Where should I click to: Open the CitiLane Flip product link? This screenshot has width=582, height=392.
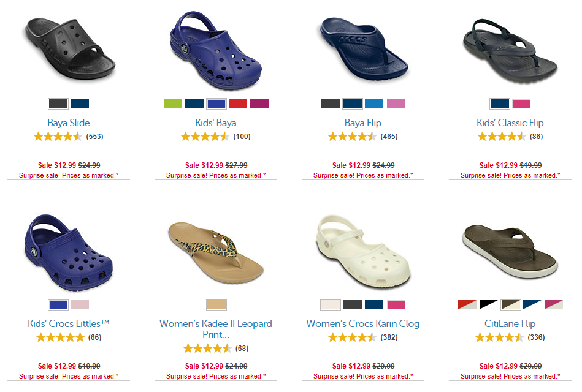[510, 324]
